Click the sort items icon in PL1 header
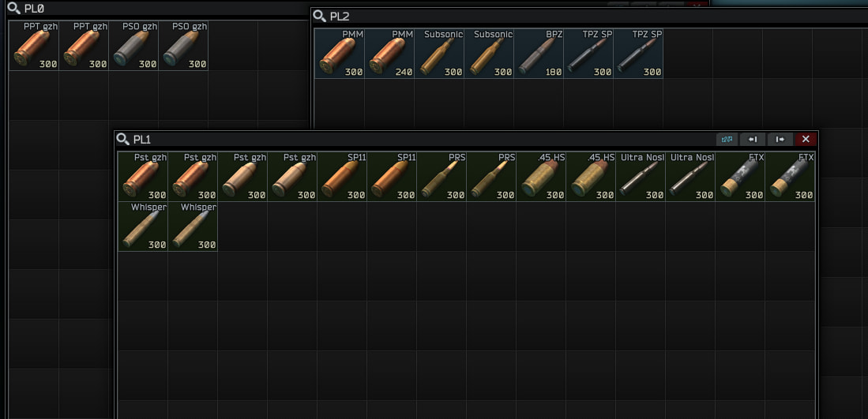 tap(727, 140)
